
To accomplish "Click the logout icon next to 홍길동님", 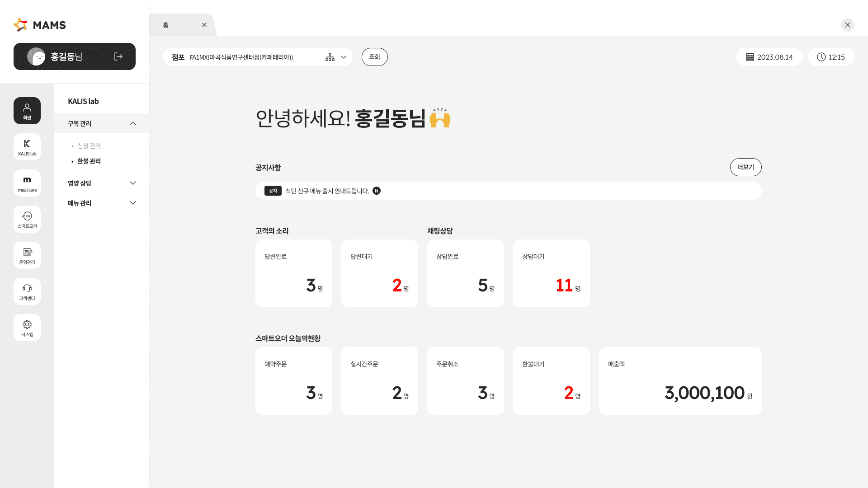I will point(118,56).
